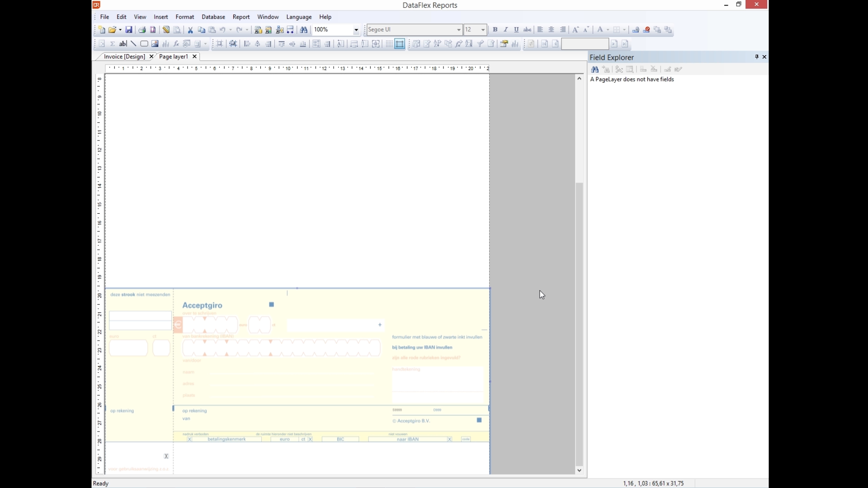Open the Database menu
Viewport: 868px width, 488px height.
coord(213,17)
